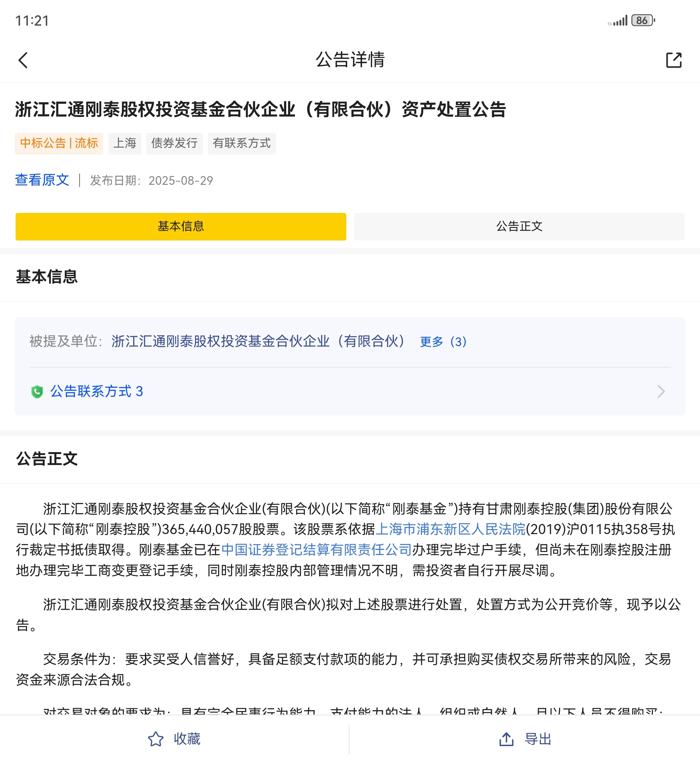
Task: Switch to 公告正文 tab
Action: pyautogui.click(x=519, y=227)
